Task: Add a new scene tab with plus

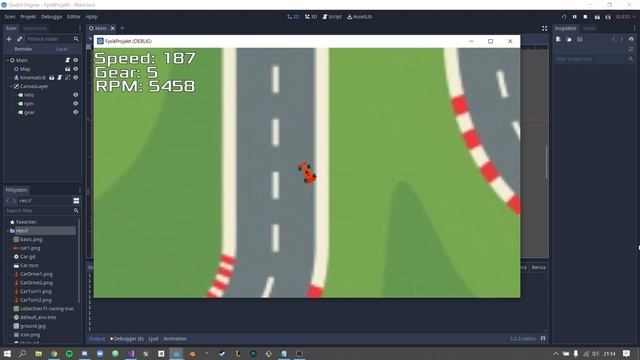Action: click(122, 28)
